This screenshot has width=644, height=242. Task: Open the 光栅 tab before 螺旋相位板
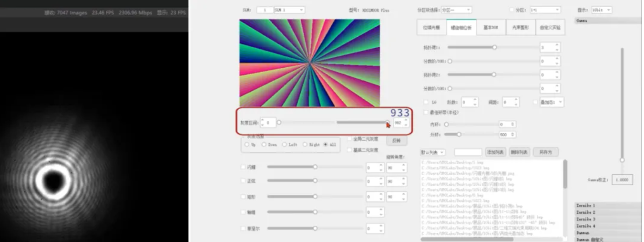(x=431, y=28)
